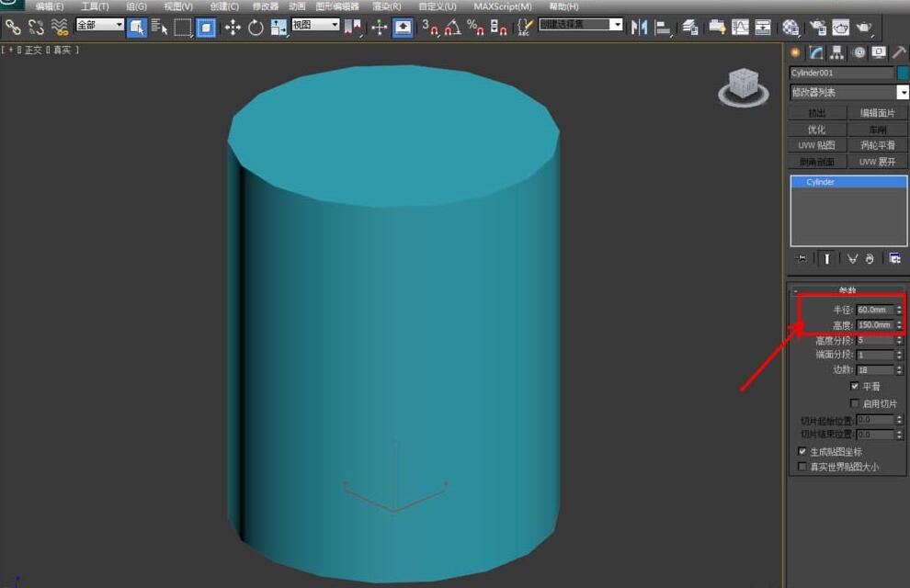The image size is (910, 588).
Task: Open the 渲染(R) menu
Action: [386, 6]
